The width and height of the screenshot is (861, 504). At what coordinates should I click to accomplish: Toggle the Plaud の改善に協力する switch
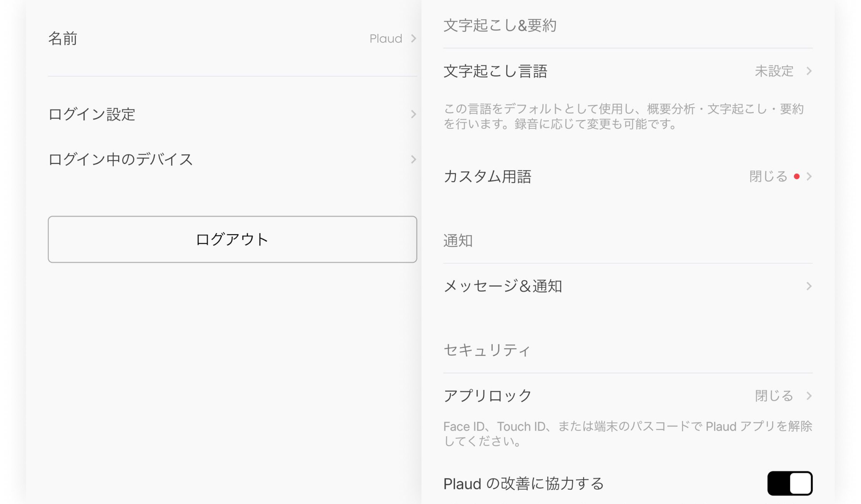point(790,483)
